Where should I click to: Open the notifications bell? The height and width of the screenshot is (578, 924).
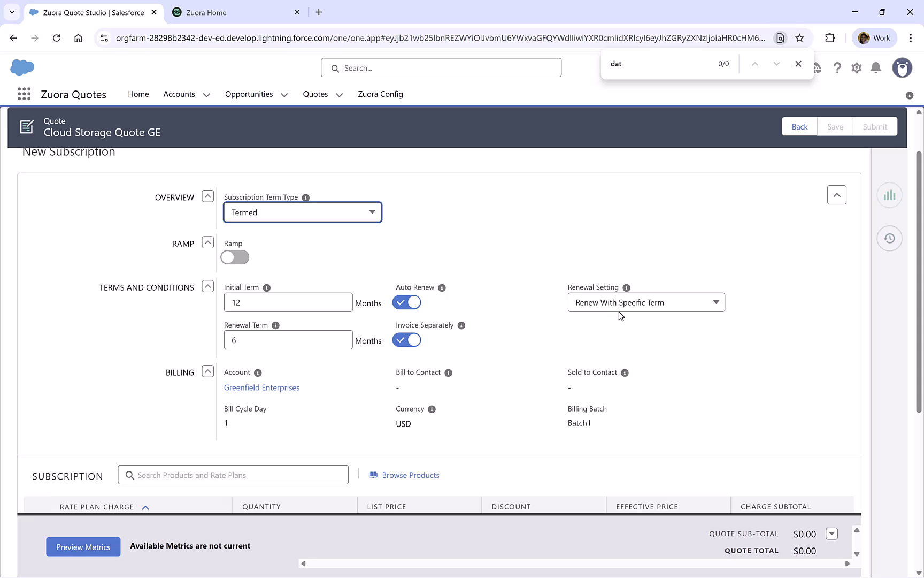click(875, 67)
